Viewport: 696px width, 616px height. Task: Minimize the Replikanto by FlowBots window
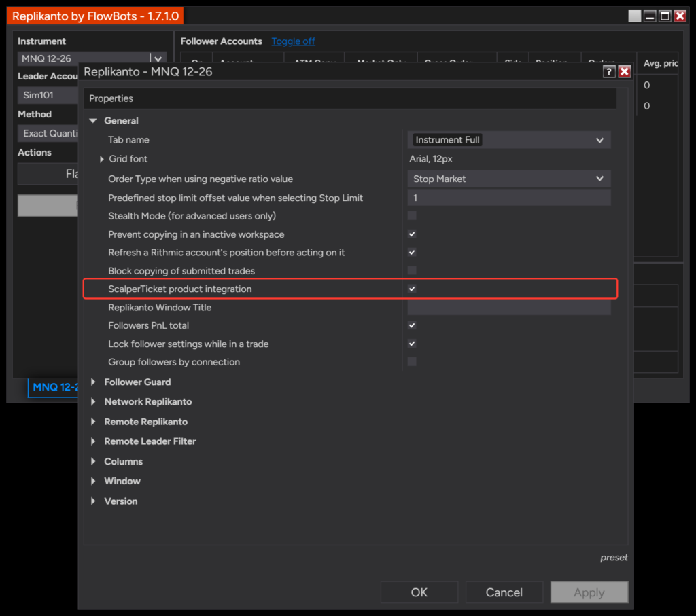(x=650, y=16)
